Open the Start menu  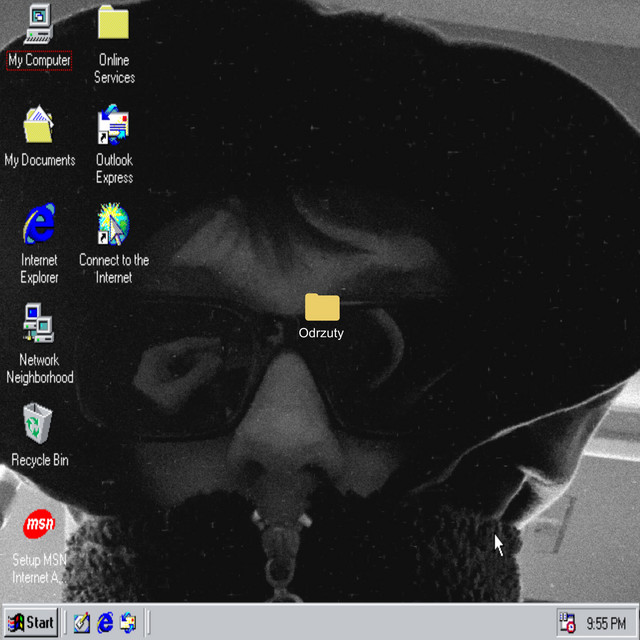(31, 623)
